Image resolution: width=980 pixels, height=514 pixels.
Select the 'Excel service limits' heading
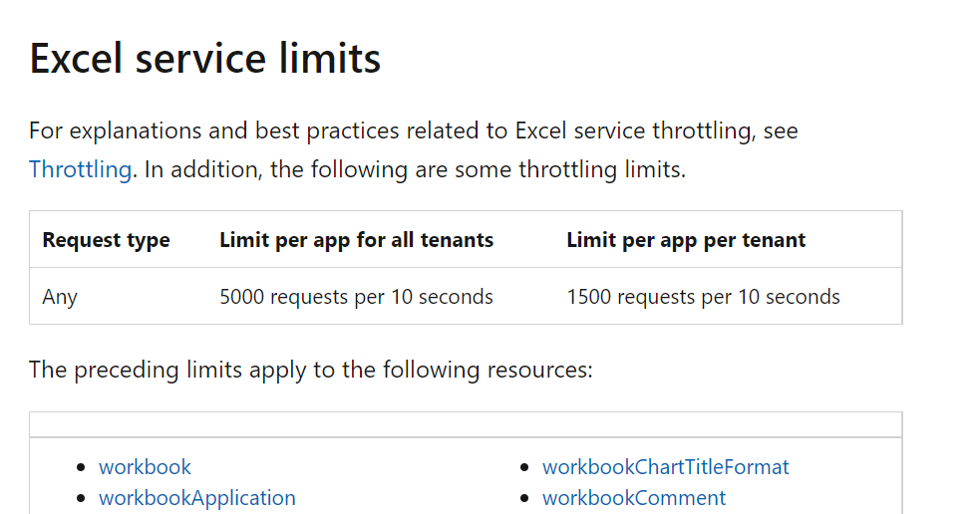[205, 58]
